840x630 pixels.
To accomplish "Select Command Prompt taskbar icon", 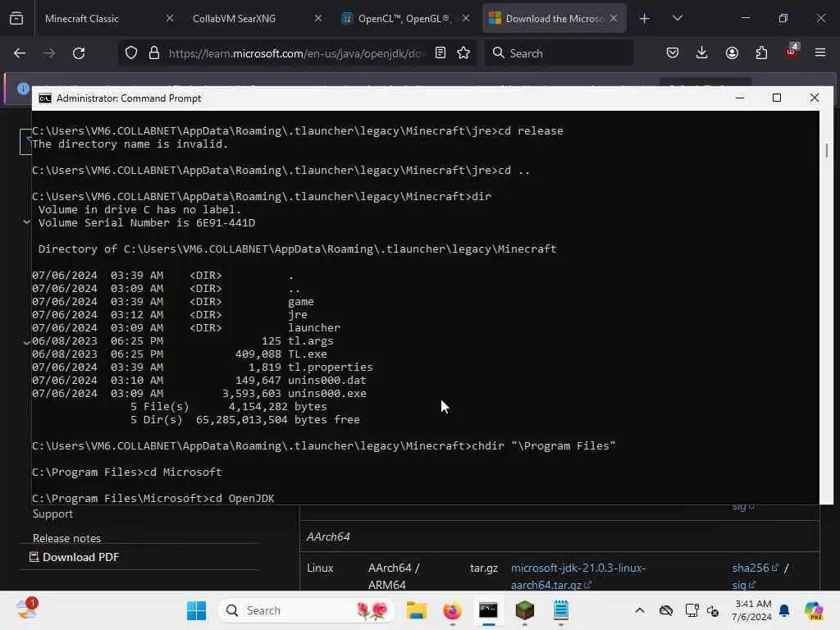I will (x=488, y=610).
